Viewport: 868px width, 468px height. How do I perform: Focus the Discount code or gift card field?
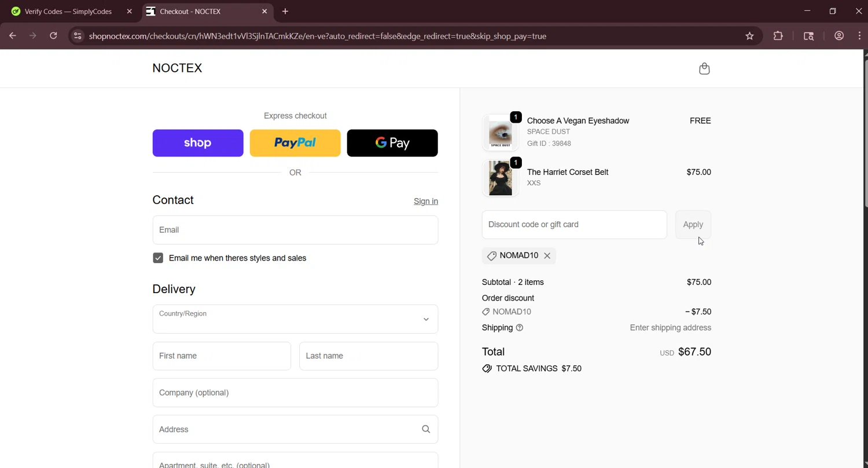click(575, 225)
